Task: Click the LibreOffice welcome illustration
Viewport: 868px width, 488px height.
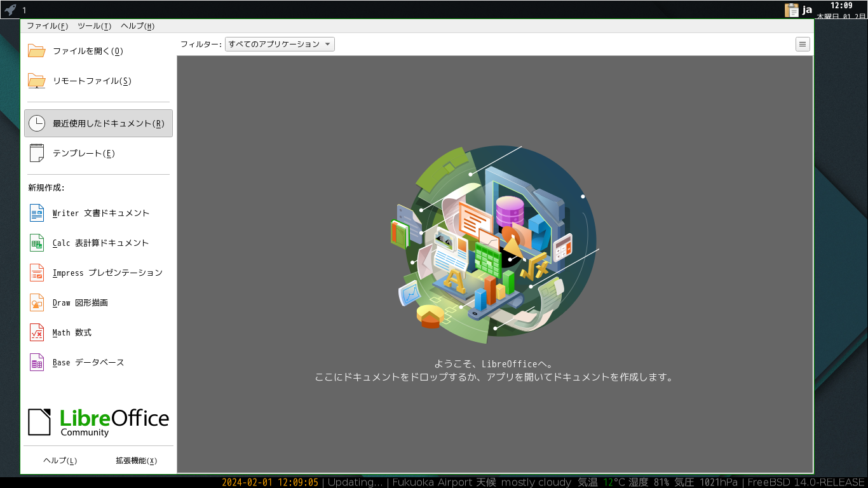Action: tap(494, 245)
